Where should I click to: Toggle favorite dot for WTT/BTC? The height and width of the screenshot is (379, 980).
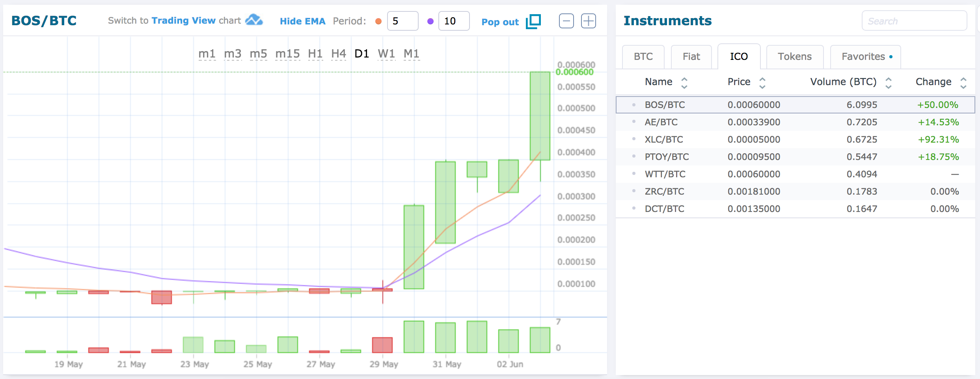634,173
